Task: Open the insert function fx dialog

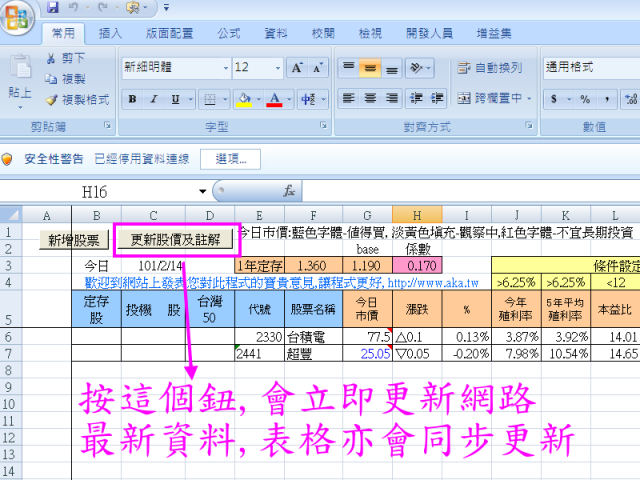Action: (x=289, y=191)
